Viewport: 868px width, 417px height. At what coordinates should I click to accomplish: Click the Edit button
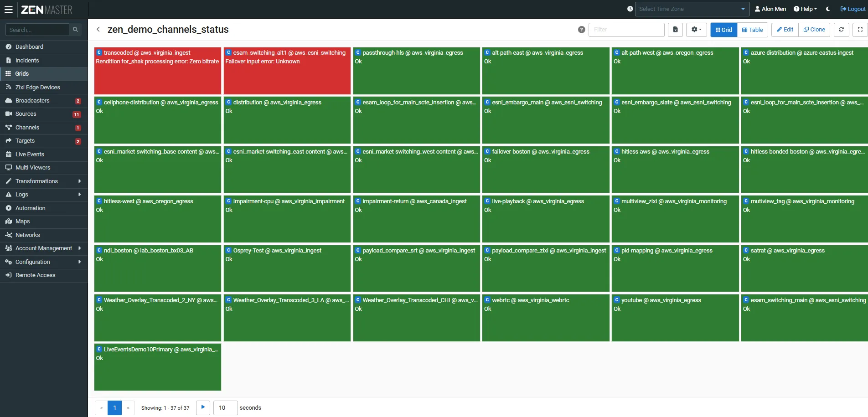pyautogui.click(x=785, y=30)
